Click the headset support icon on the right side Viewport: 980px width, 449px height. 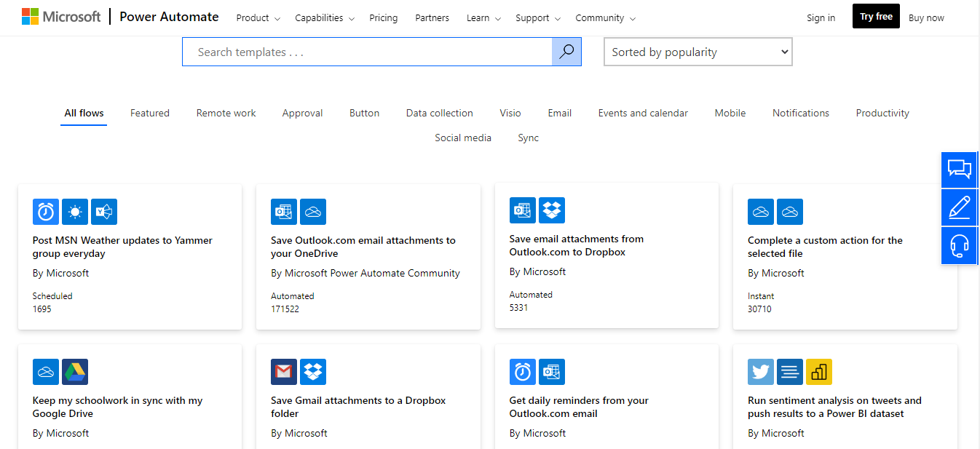click(x=959, y=245)
